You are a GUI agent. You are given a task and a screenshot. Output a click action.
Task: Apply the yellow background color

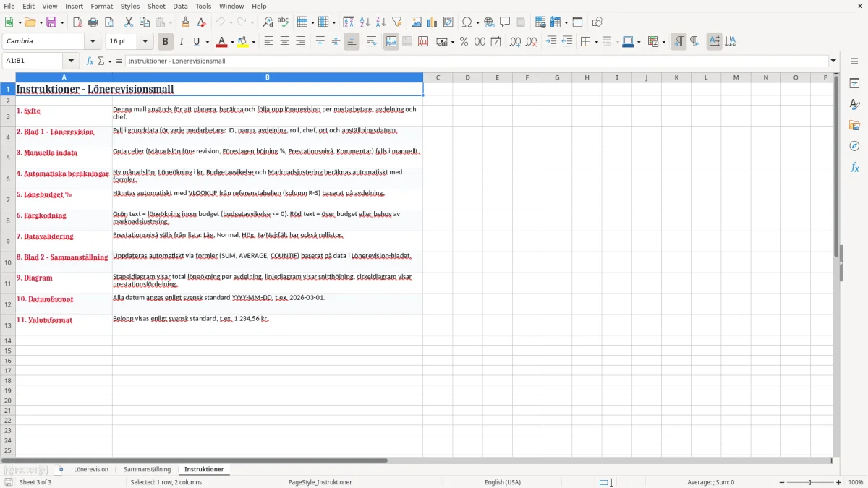242,42
